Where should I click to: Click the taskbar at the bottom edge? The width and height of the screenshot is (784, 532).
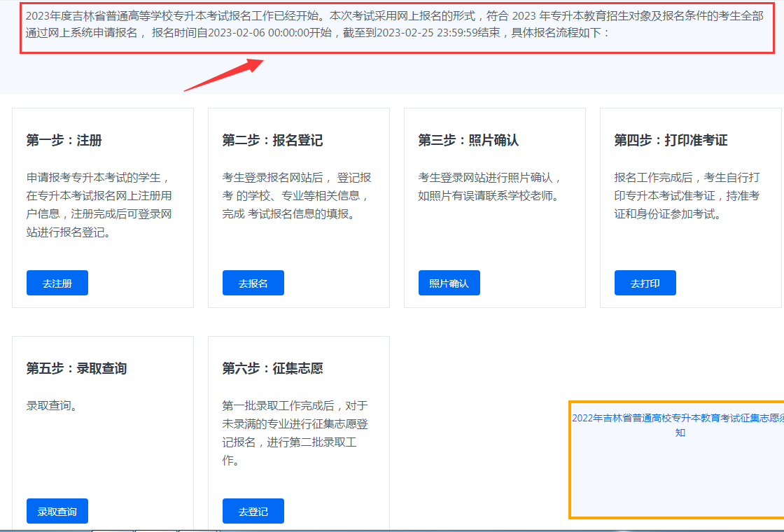(392, 530)
